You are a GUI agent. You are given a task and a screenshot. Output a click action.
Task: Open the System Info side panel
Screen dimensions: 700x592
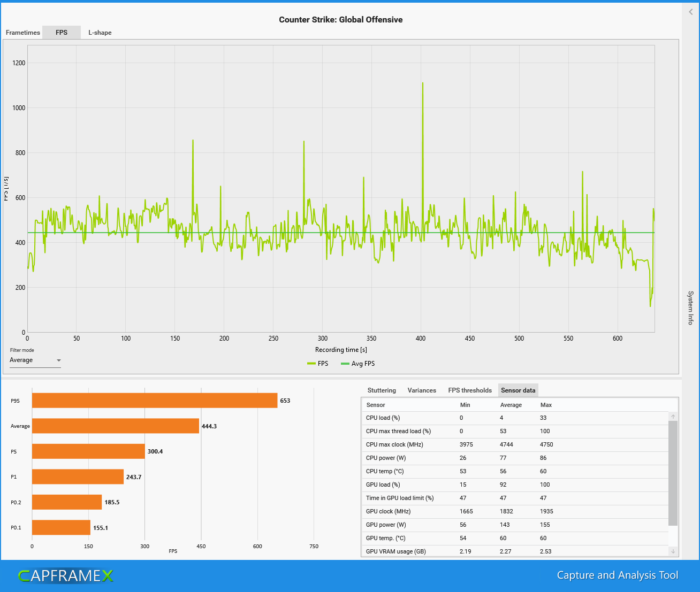(x=690, y=308)
